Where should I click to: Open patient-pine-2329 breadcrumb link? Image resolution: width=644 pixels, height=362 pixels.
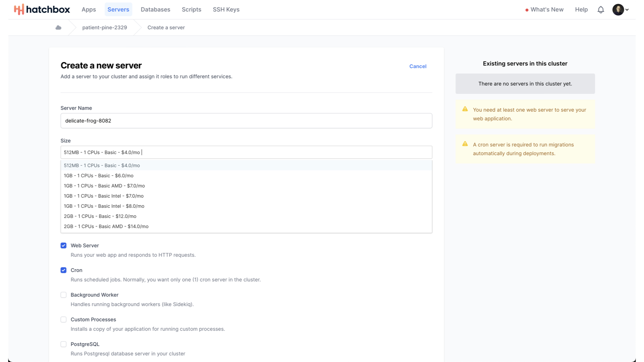tap(105, 27)
